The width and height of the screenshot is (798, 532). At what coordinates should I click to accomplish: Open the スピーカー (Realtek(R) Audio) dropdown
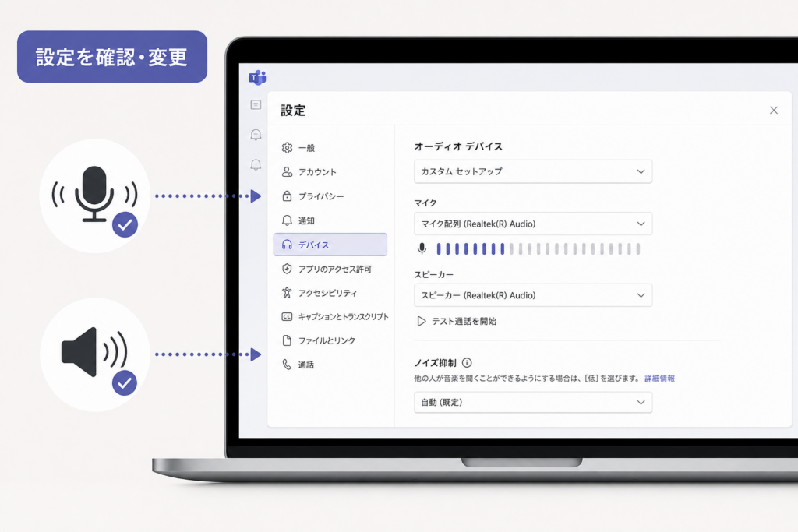click(533, 295)
